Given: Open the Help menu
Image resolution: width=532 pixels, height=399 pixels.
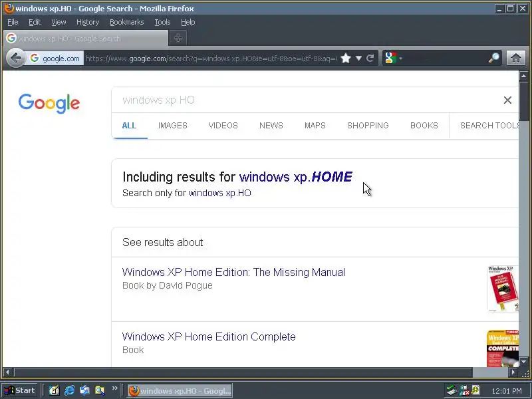Looking at the screenshot, I should pyautogui.click(x=188, y=22).
